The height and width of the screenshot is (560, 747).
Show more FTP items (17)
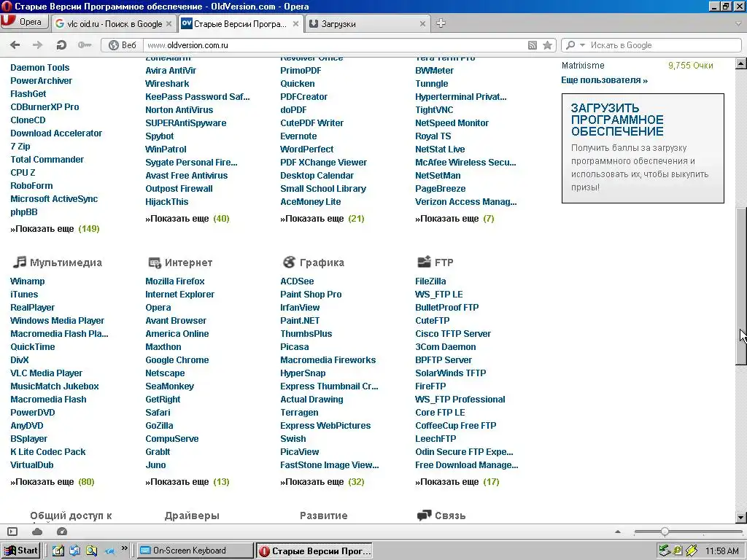point(457,482)
